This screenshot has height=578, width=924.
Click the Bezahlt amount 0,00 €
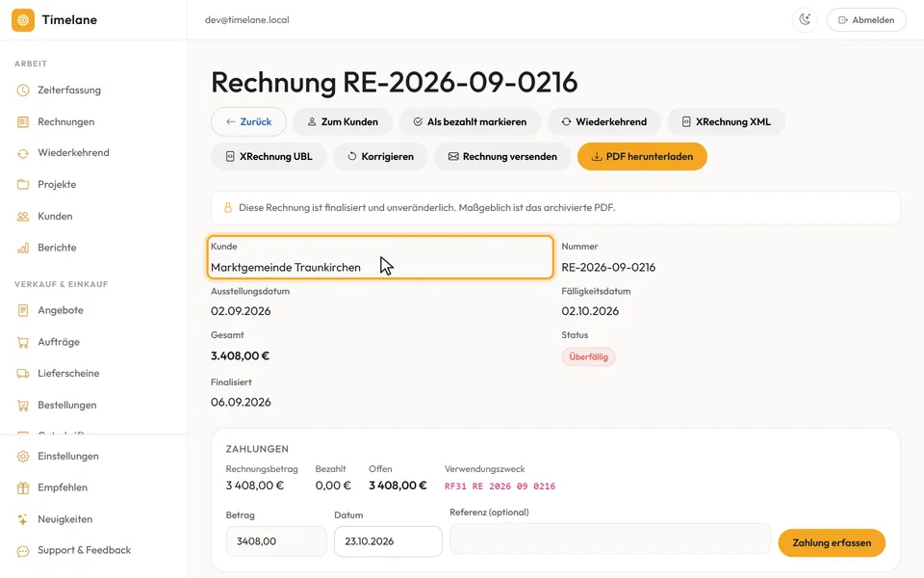point(333,486)
